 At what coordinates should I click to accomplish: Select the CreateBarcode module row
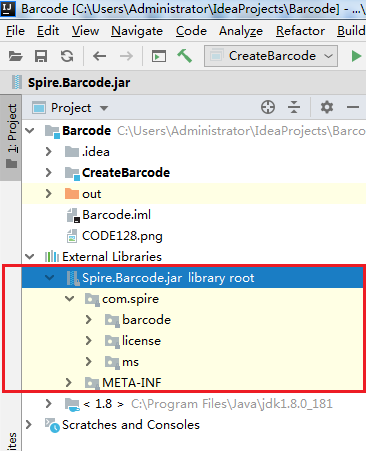[194, 173]
